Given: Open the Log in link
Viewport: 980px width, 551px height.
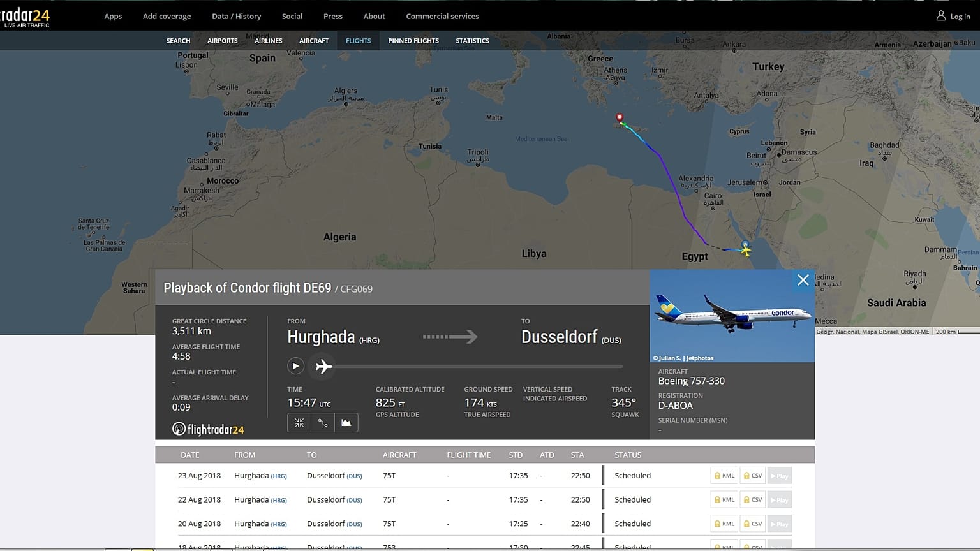Looking at the screenshot, I should (960, 17).
